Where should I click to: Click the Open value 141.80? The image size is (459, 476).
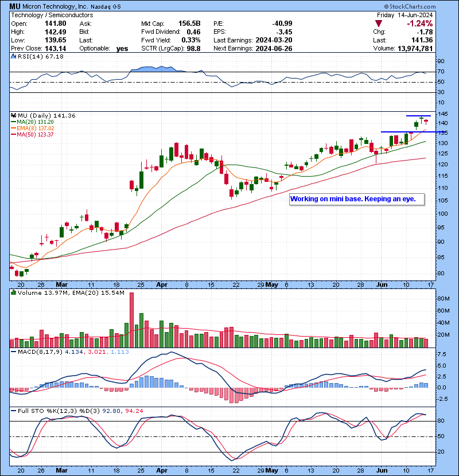55,24
